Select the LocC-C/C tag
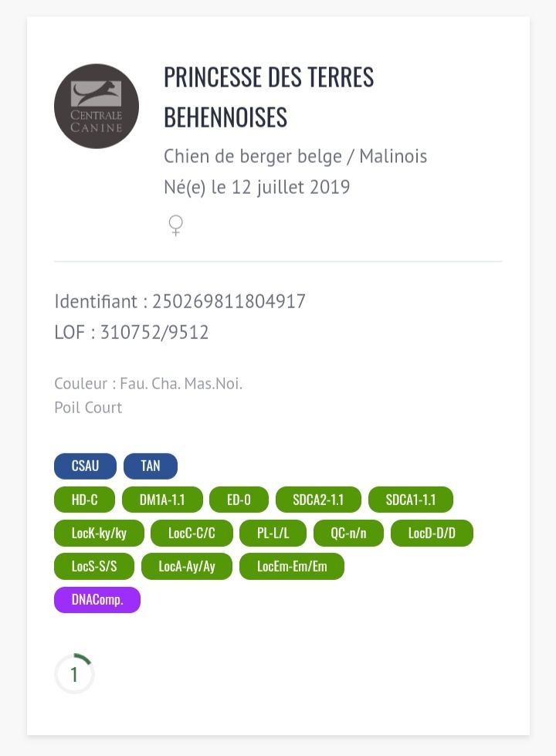This screenshot has width=556, height=756. [193, 533]
